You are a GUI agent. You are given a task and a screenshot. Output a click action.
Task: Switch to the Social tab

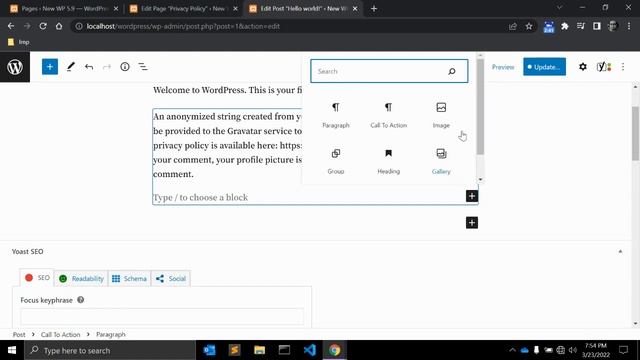[x=171, y=279]
